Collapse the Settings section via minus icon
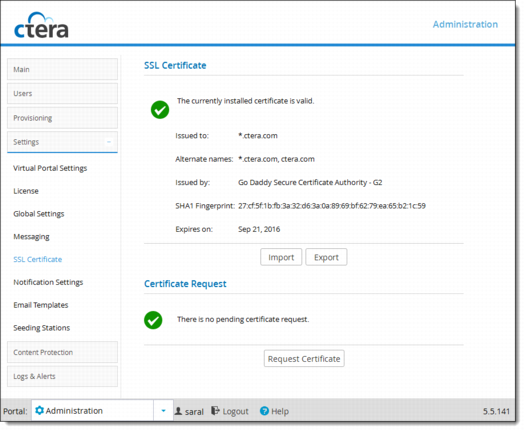The image size is (524, 430). [109, 142]
